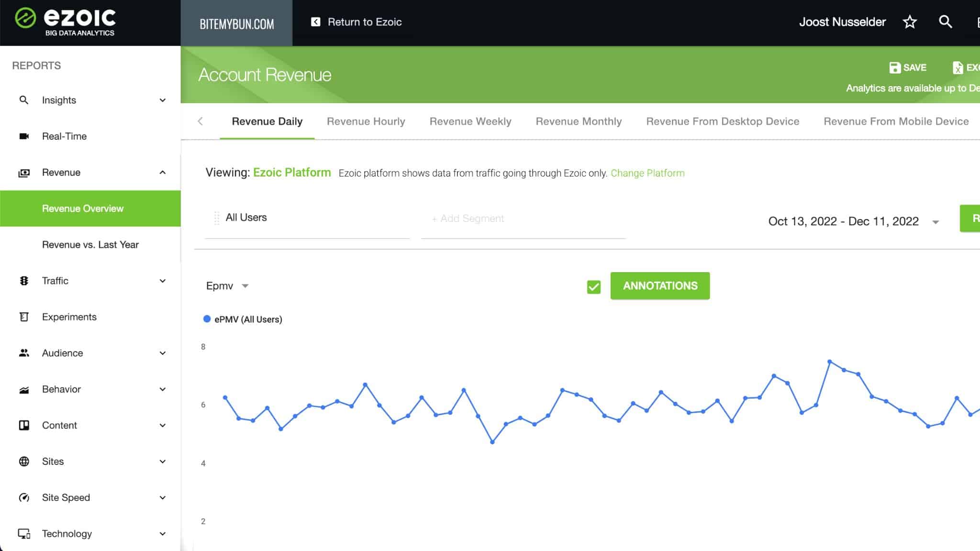Screen dimensions: 980x551
Task: Expand the Traffic section chevron
Action: point(163,281)
